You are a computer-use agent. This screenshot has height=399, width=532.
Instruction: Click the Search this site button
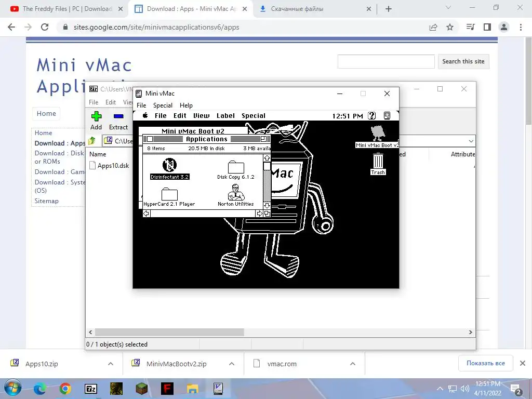(x=463, y=61)
